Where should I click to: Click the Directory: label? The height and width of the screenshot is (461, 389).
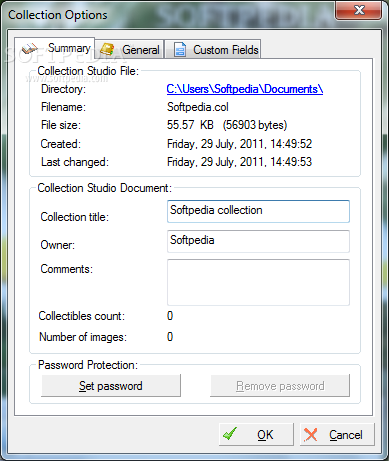click(63, 89)
